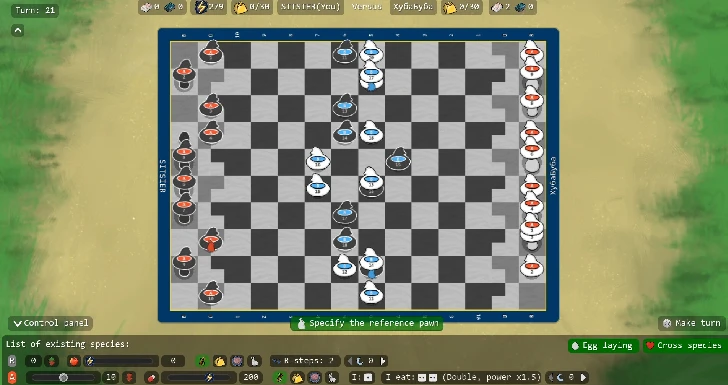Image resolution: width=728 pixels, height=385 pixels.
Task: Open the Egg laying action
Action: pos(603,346)
